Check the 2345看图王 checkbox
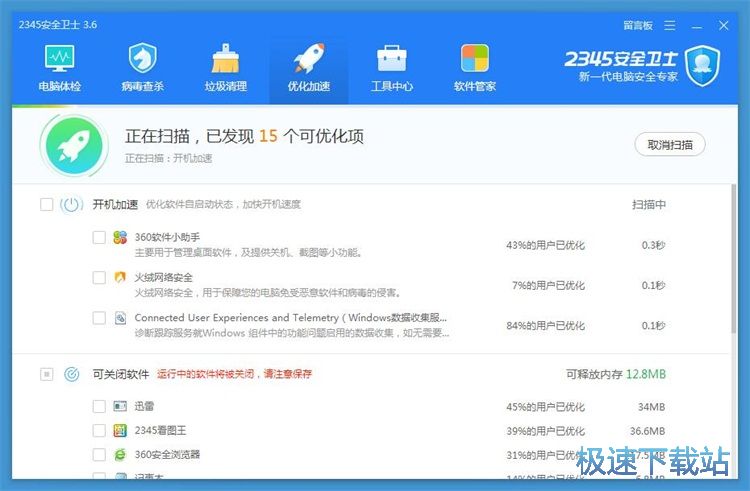750x491 pixels. [x=99, y=430]
